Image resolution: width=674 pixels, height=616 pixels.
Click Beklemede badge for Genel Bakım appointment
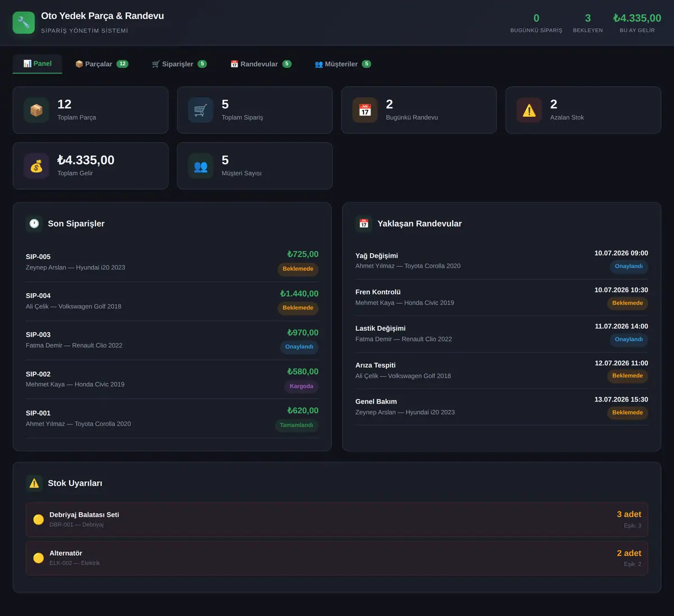[627, 413]
